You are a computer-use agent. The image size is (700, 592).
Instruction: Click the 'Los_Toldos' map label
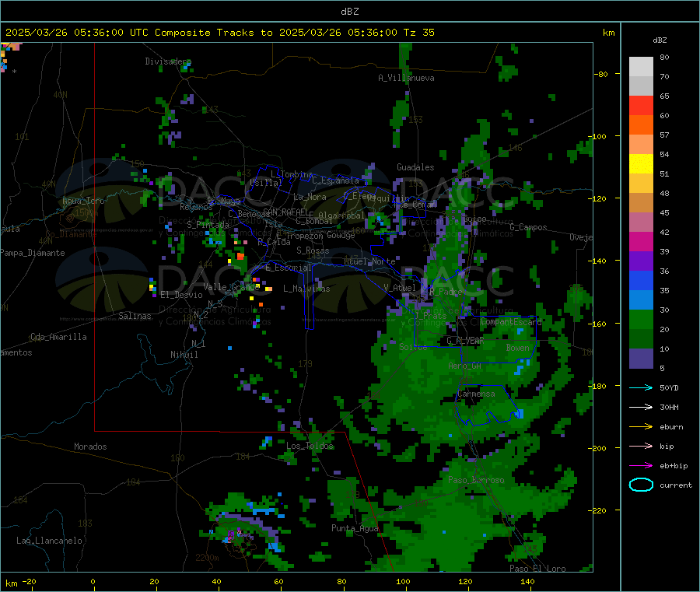click(310, 446)
